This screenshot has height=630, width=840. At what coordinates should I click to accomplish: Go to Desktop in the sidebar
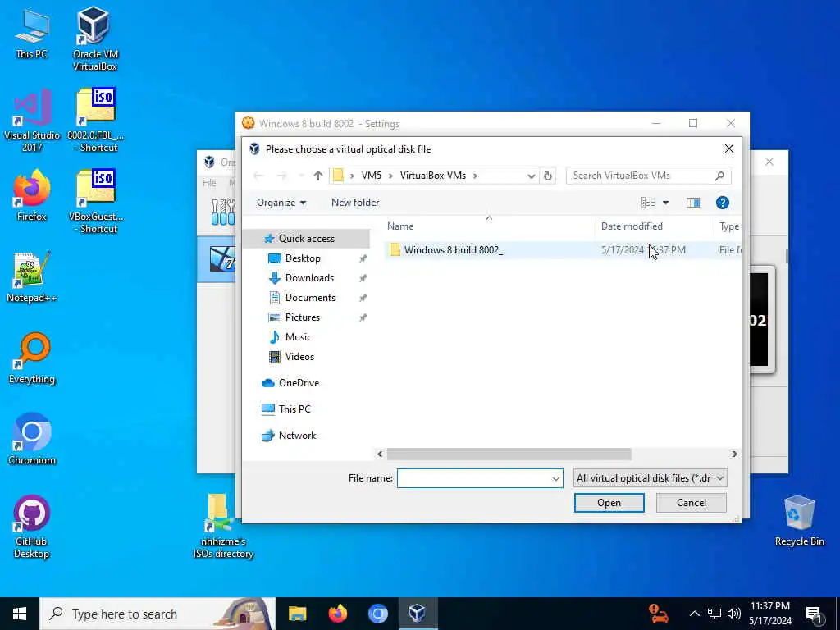pos(302,258)
